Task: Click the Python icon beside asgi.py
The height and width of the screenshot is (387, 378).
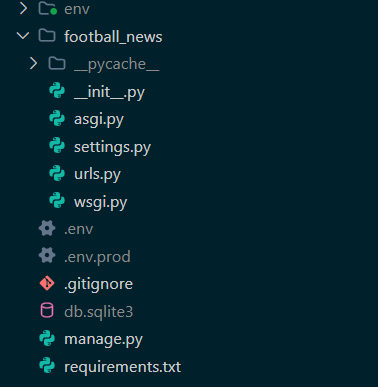Action: pos(57,118)
